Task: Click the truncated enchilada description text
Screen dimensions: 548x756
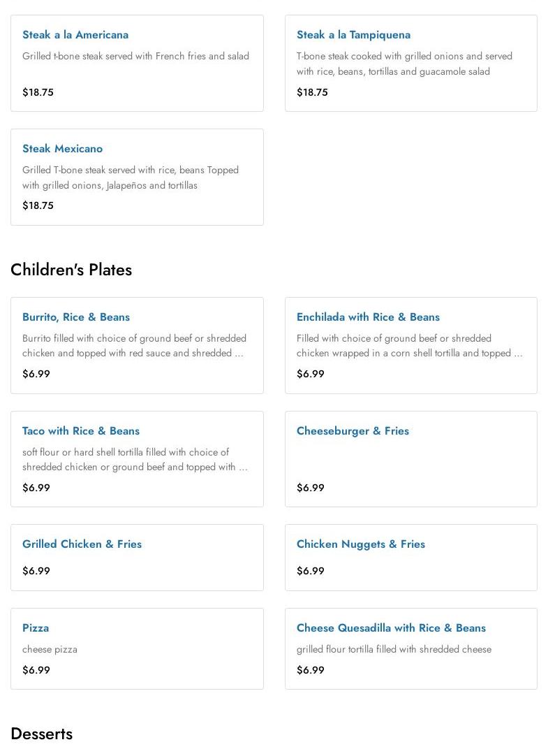Action: 409,346
